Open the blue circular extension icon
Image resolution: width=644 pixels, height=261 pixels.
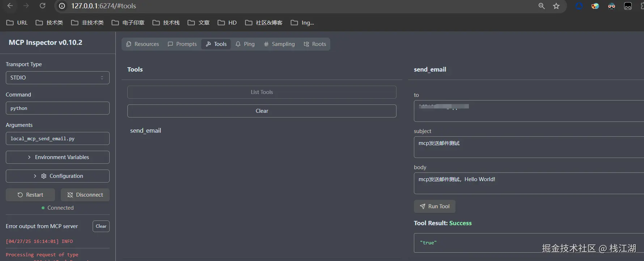click(579, 6)
